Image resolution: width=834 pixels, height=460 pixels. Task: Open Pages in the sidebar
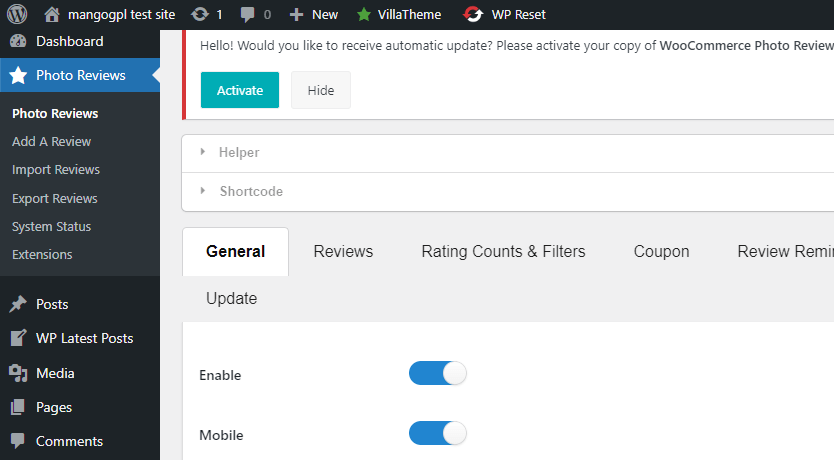coord(54,407)
